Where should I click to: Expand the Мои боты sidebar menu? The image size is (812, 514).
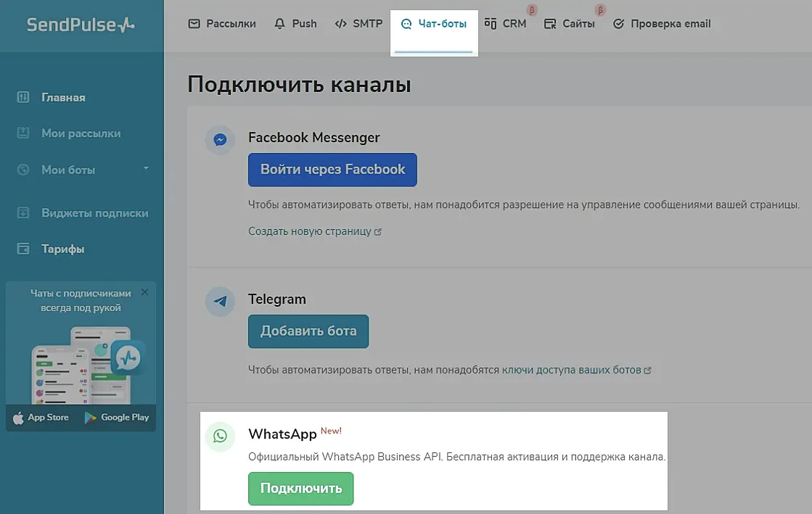coord(146,169)
